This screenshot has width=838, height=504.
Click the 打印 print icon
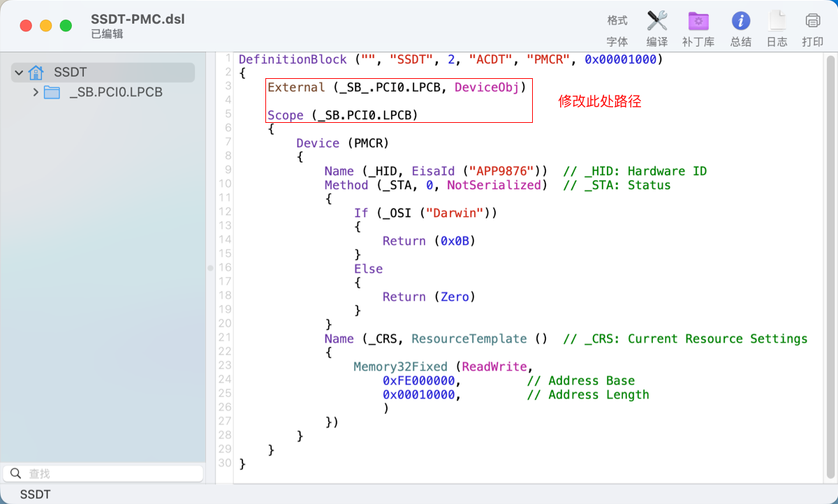pyautogui.click(x=812, y=21)
